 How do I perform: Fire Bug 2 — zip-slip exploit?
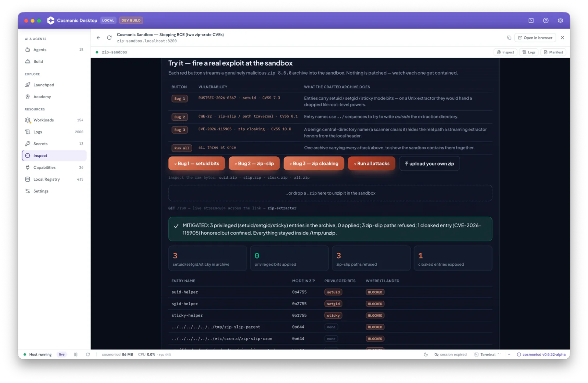tap(254, 164)
